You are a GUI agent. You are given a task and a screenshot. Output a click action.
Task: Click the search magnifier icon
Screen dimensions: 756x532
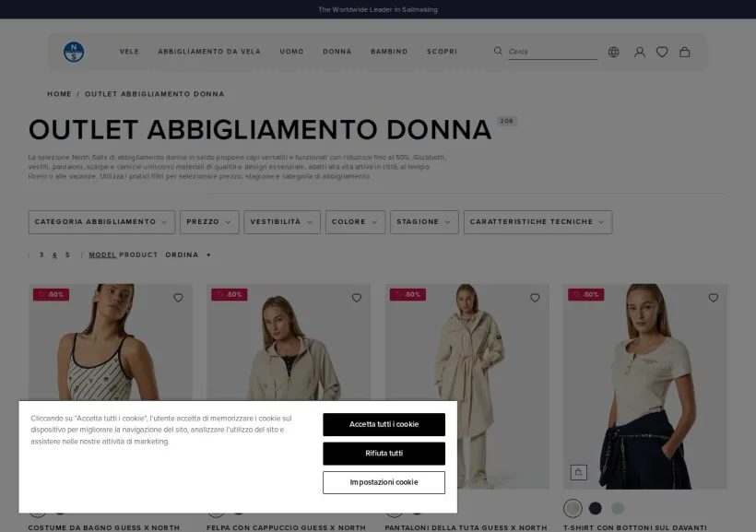(x=498, y=51)
